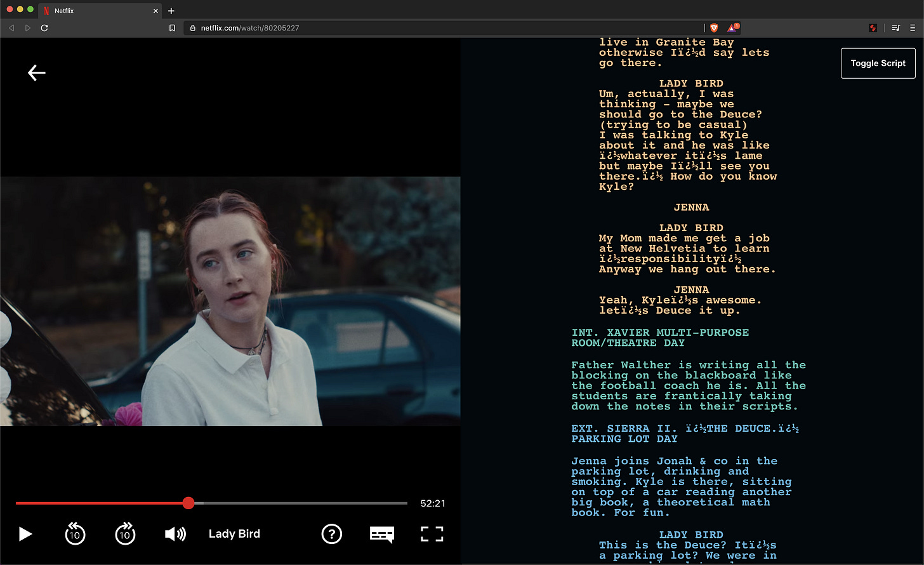Skip forward 10 seconds
924x565 pixels.
(125, 534)
